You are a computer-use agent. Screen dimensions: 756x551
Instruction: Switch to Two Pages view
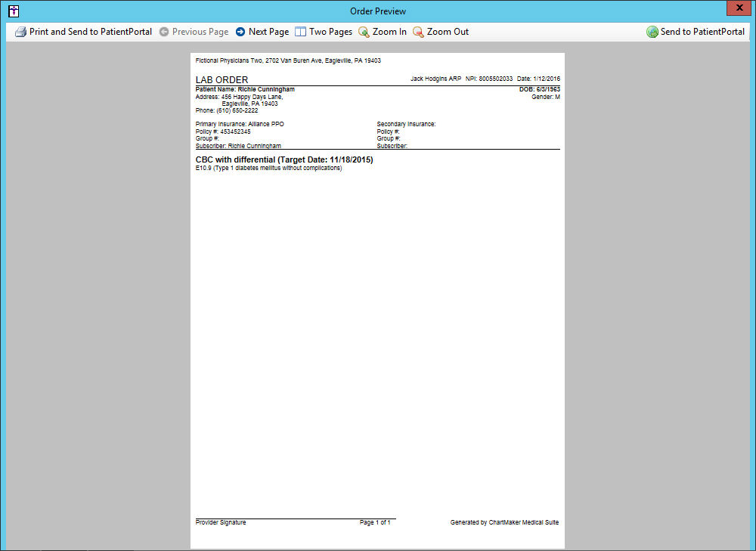[x=330, y=32]
